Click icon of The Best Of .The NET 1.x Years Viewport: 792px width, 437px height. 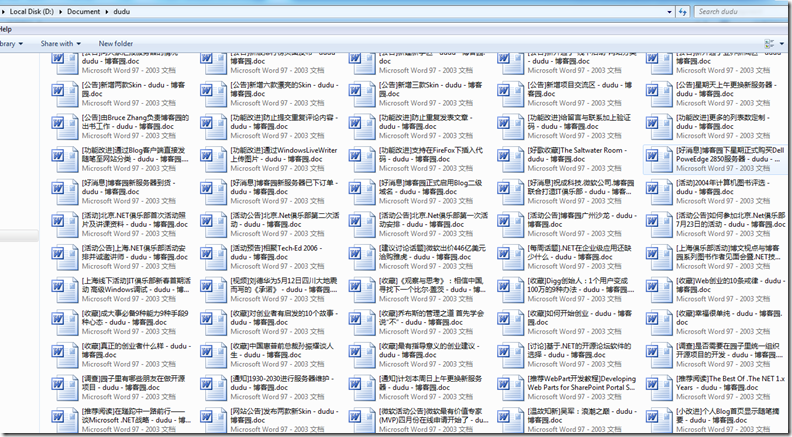[x=659, y=389]
